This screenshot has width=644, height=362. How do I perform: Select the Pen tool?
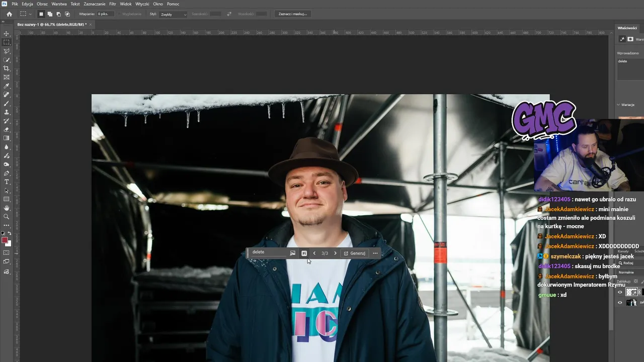[7, 173]
